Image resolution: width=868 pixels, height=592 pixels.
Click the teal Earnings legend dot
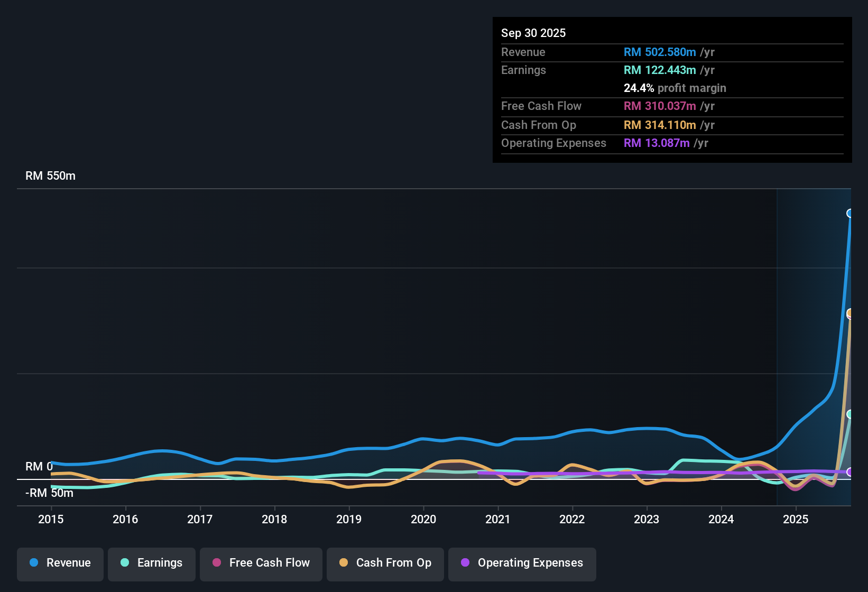point(125,563)
